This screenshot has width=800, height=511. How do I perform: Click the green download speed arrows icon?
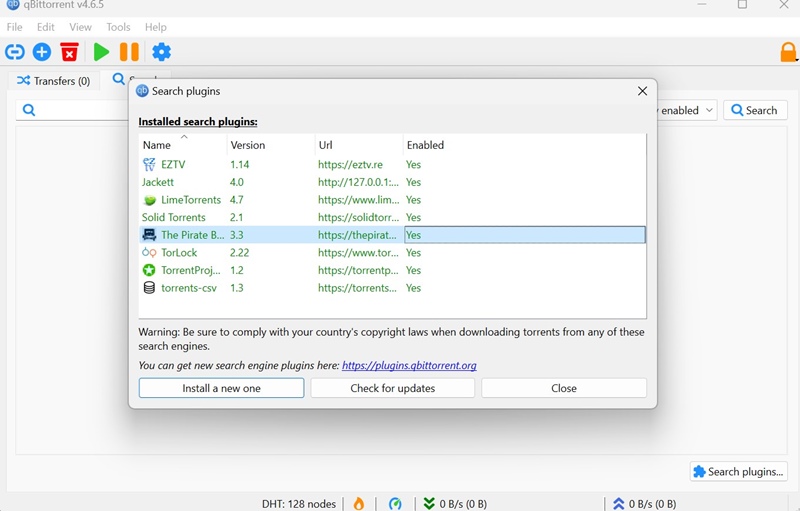429,504
